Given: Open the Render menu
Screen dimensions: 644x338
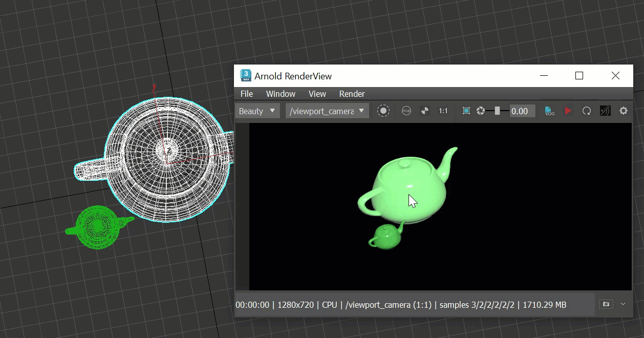Looking at the screenshot, I should (x=352, y=94).
